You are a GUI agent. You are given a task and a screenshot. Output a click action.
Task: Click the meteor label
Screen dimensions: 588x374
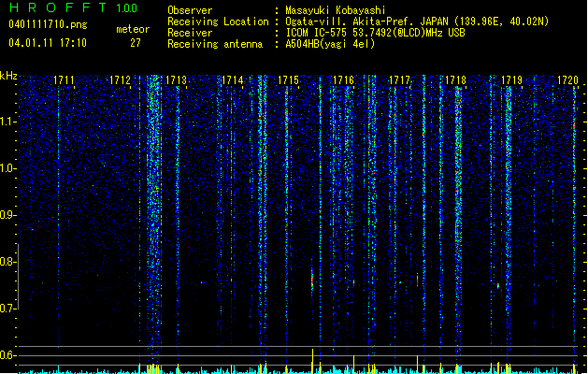click(133, 29)
